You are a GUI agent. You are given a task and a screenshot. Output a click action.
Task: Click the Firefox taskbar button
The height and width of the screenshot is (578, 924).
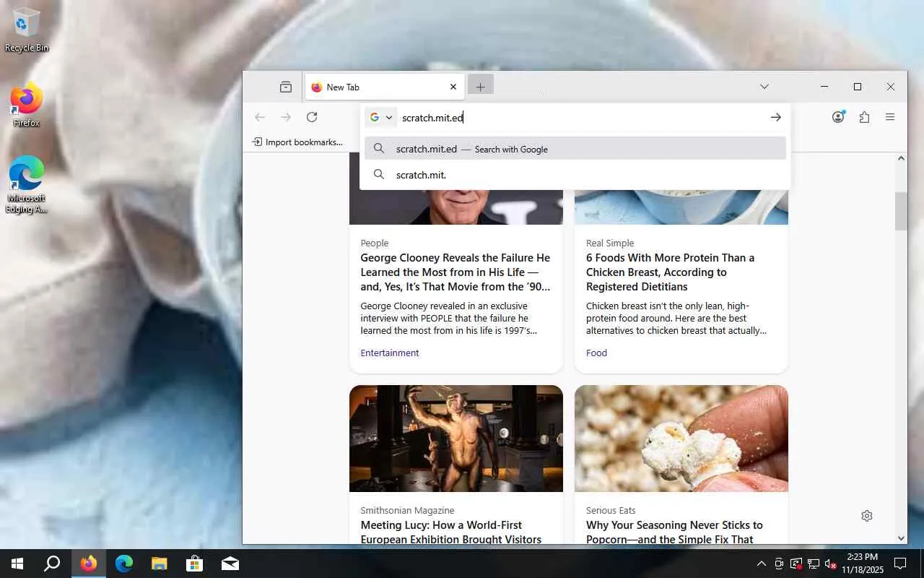[89, 564]
